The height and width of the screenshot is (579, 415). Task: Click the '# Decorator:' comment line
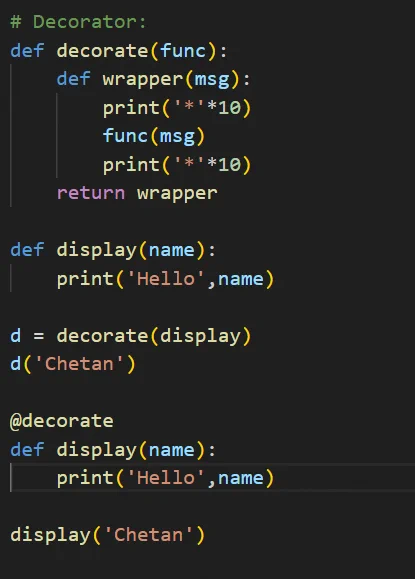78,22
